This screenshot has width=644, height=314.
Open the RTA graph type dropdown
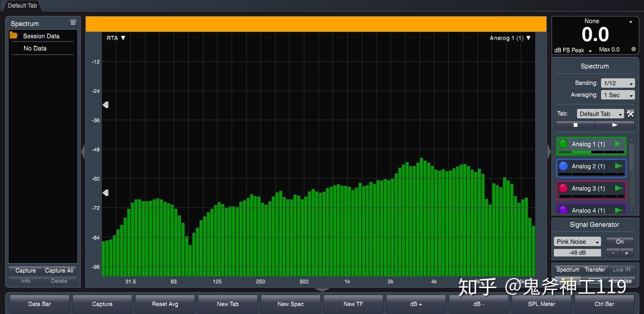pos(116,38)
